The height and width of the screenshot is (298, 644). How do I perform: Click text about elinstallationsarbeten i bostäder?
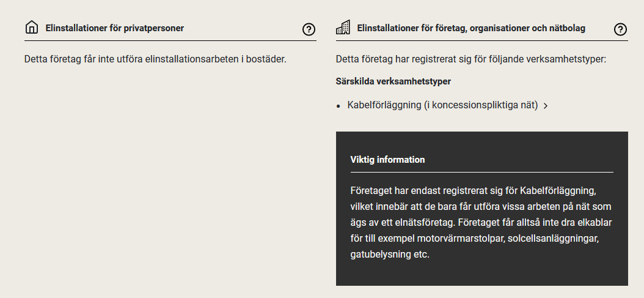[155, 59]
